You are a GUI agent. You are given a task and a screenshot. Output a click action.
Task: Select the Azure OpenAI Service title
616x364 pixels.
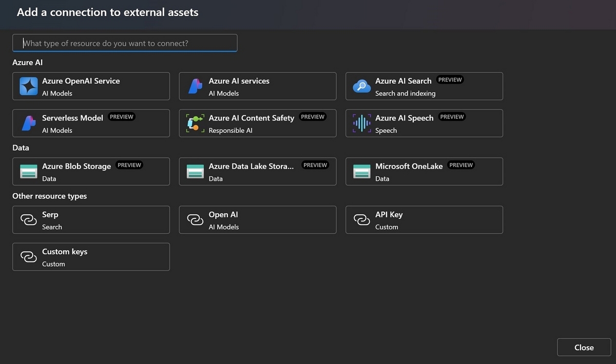pos(81,81)
